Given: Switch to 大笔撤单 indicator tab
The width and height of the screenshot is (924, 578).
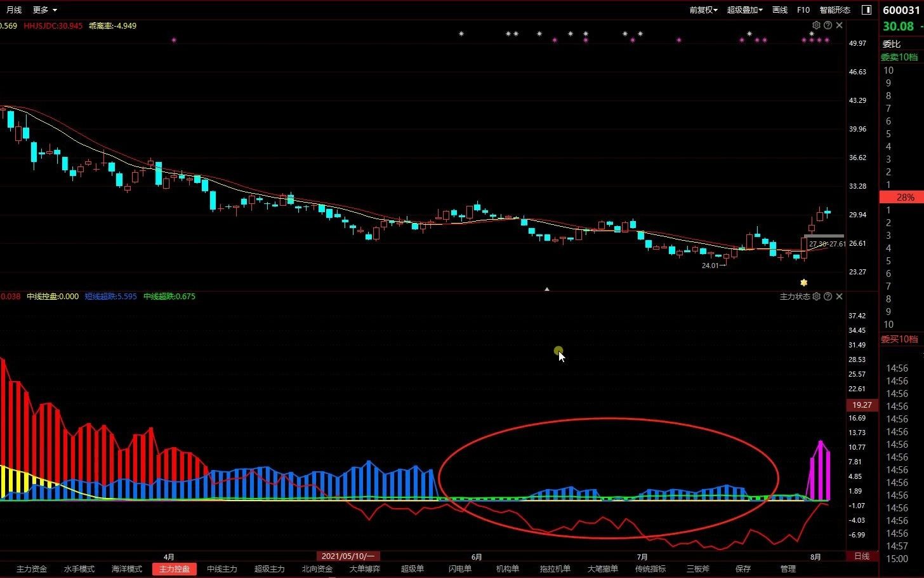Looking at the screenshot, I should pos(603,569).
